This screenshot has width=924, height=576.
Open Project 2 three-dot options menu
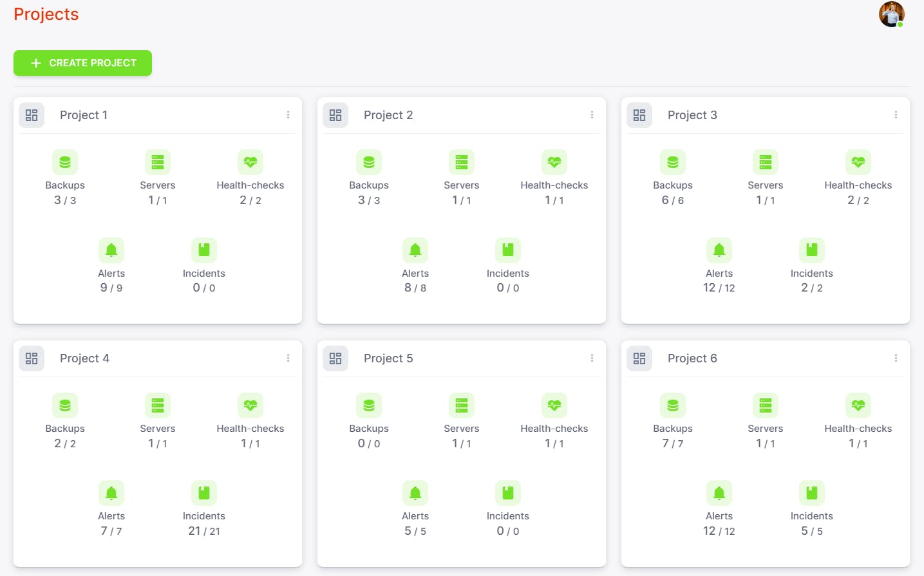pyautogui.click(x=592, y=115)
